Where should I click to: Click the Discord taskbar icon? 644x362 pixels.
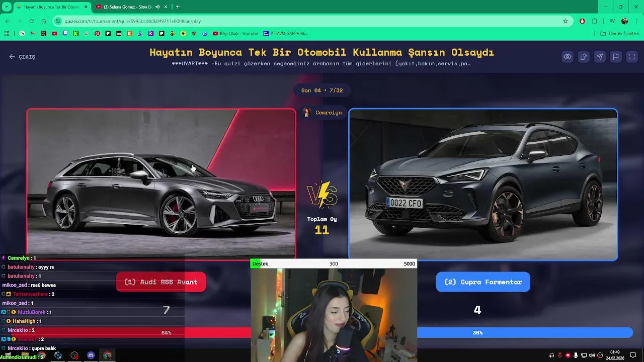click(91, 355)
